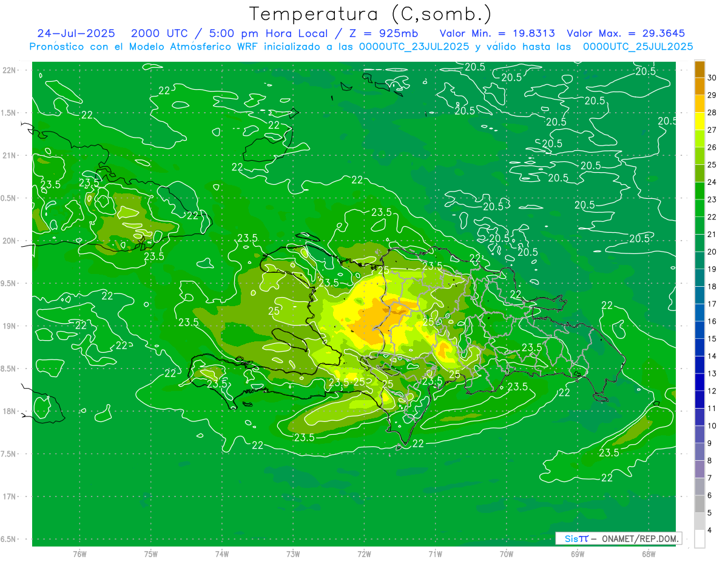Click the color scale label "4"
Viewport: 728px width, 562px height.
pyautogui.click(x=710, y=530)
